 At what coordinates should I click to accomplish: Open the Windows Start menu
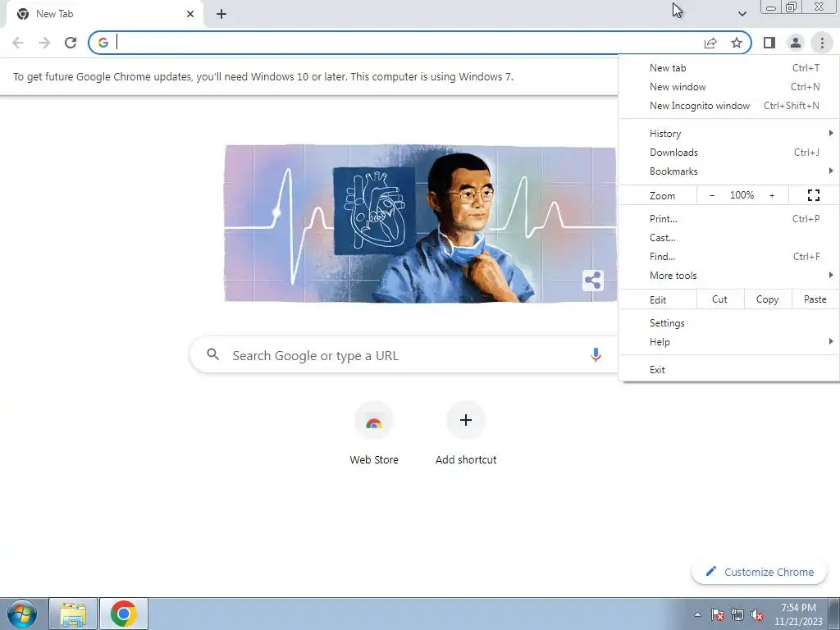(22, 614)
